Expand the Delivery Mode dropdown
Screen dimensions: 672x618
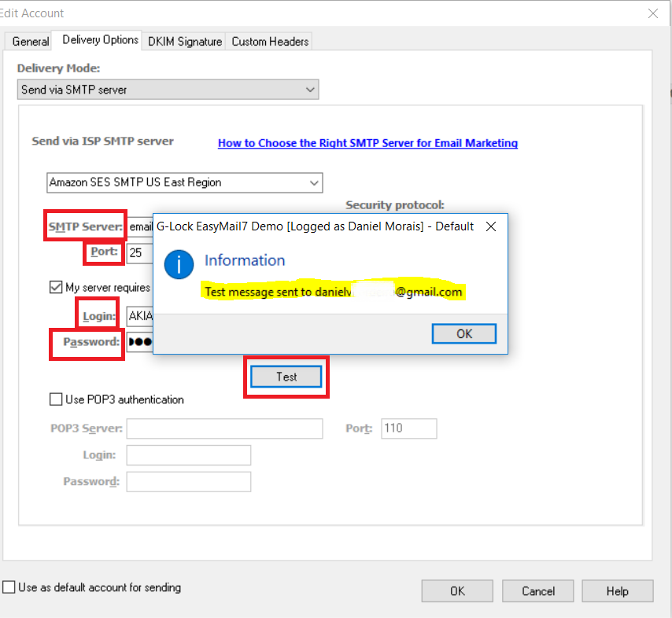(x=168, y=90)
